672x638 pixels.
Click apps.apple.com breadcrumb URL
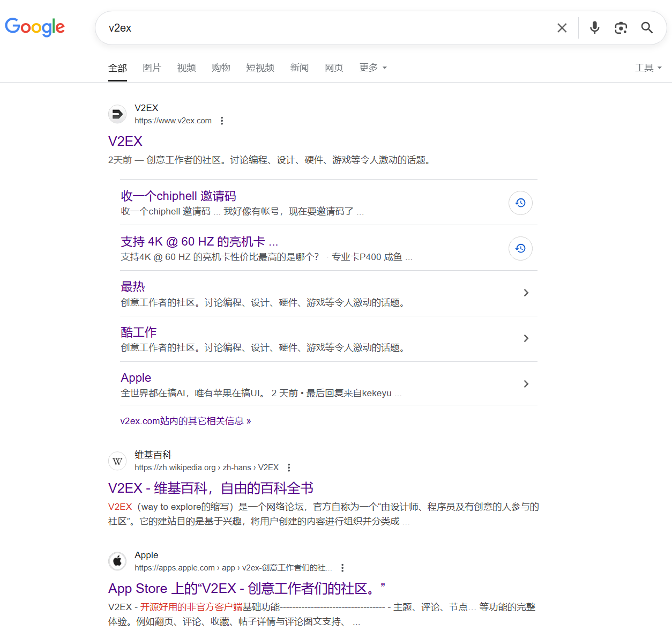click(x=233, y=568)
